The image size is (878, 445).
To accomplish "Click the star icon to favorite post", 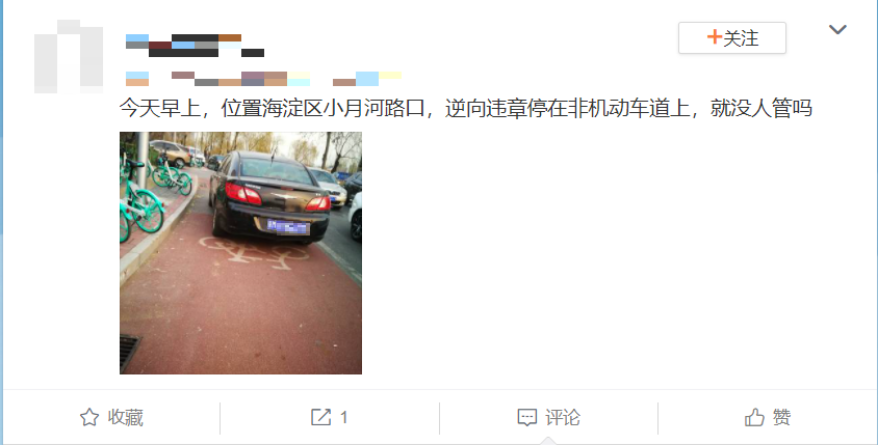I will [89, 417].
